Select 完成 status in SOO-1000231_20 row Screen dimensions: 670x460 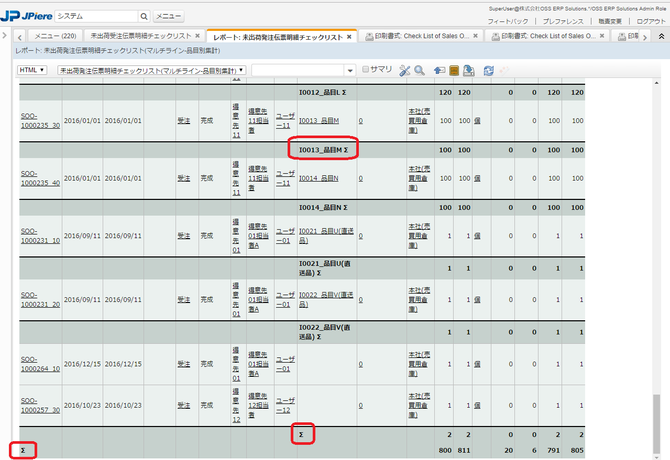pyautogui.click(x=207, y=300)
